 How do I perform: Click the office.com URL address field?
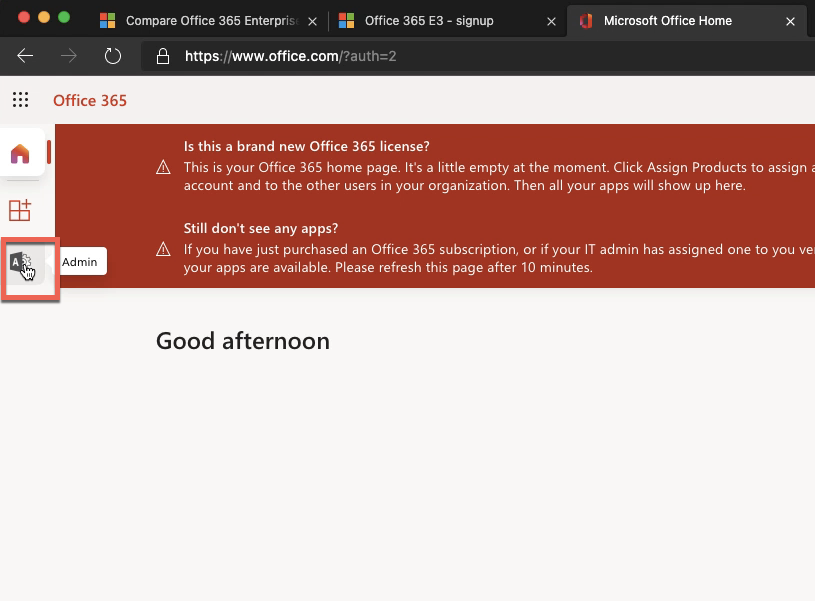coord(477,56)
